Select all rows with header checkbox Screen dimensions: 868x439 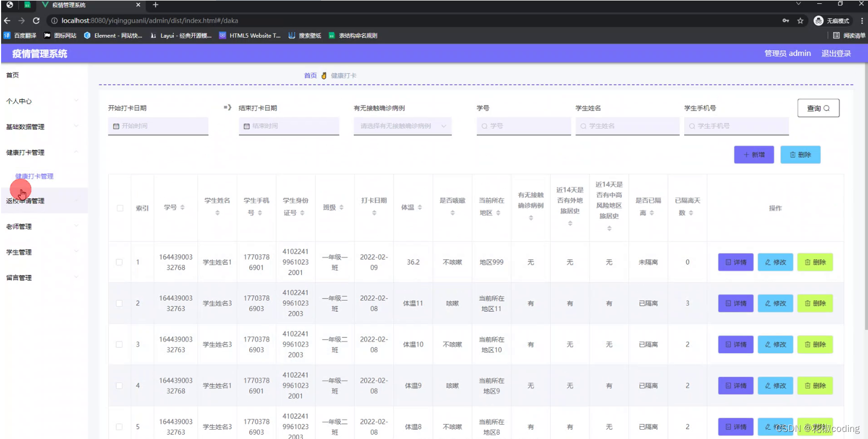[x=120, y=208]
